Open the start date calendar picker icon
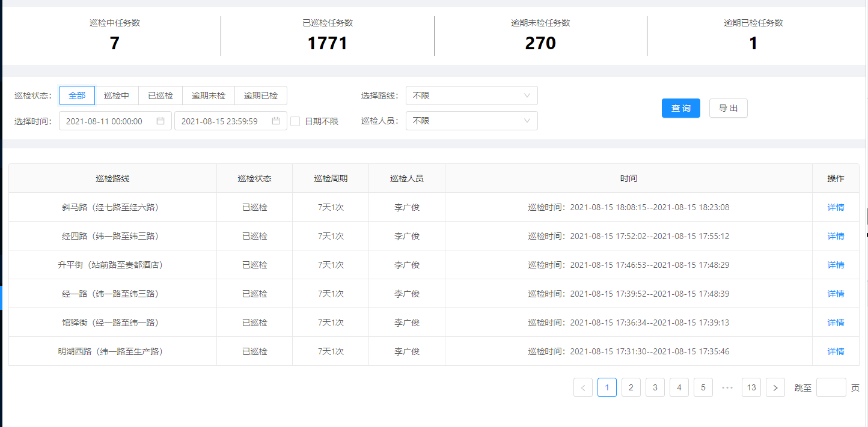868x427 pixels. pyautogui.click(x=159, y=121)
